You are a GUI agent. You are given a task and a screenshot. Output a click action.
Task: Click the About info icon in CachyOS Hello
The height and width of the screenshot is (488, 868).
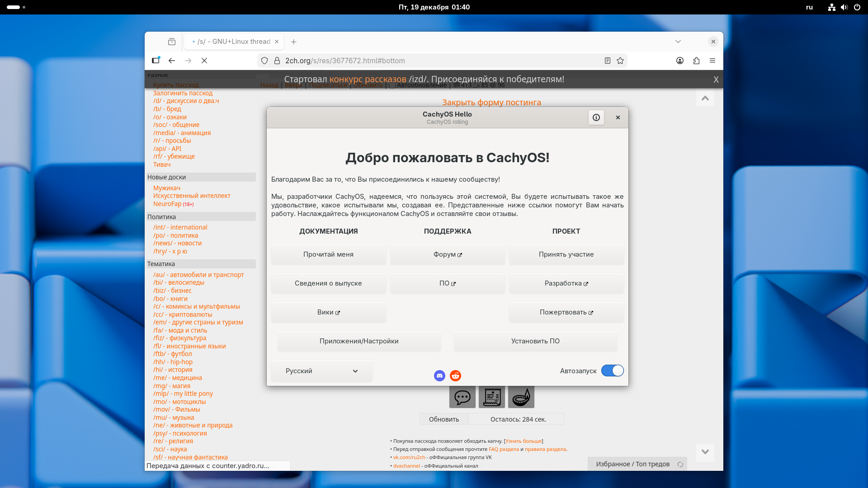[x=596, y=117]
